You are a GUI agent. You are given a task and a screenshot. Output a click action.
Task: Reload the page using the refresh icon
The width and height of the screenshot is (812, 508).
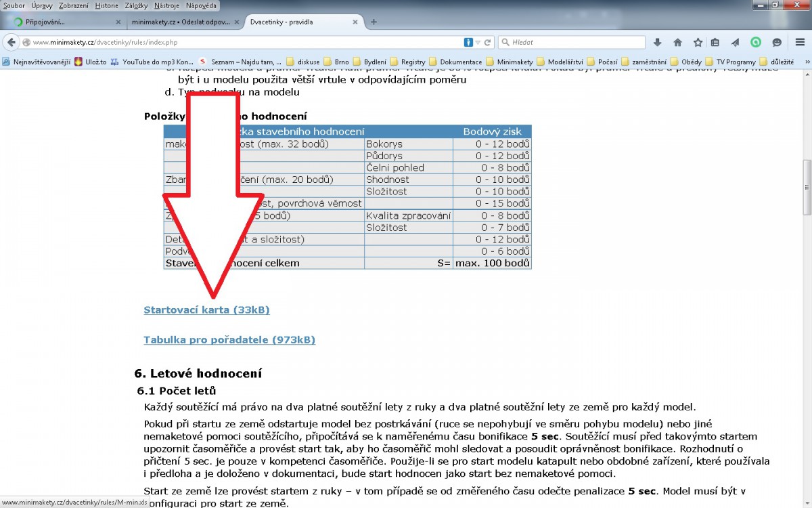487,42
